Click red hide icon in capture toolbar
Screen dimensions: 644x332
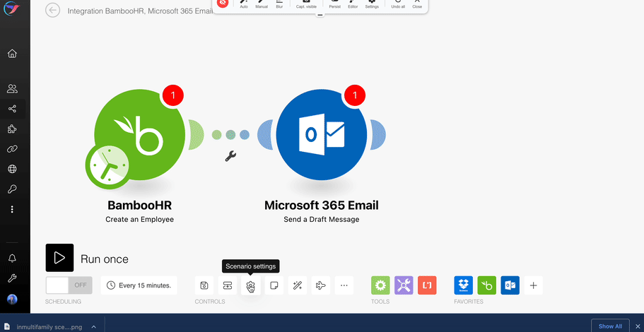pyautogui.click(x=222, y=4)
